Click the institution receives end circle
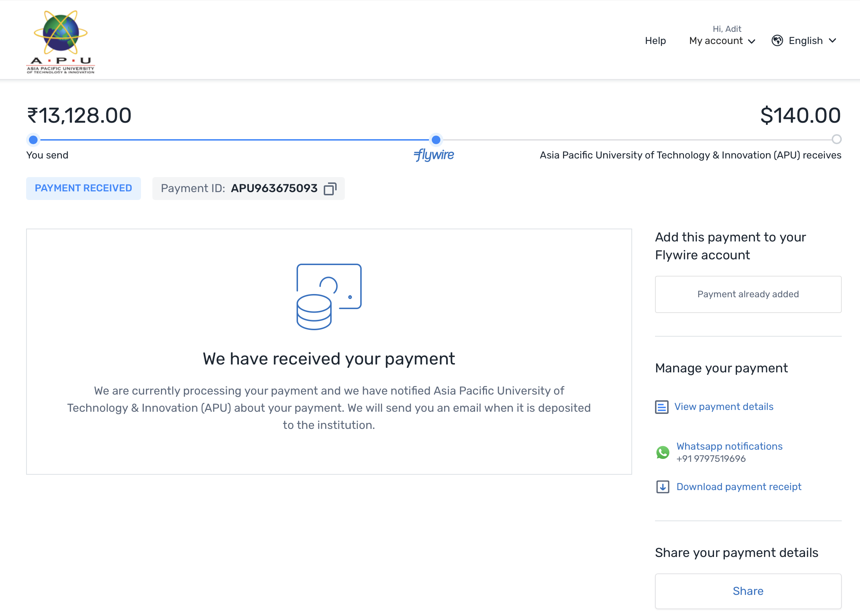 tap(836, 140)
